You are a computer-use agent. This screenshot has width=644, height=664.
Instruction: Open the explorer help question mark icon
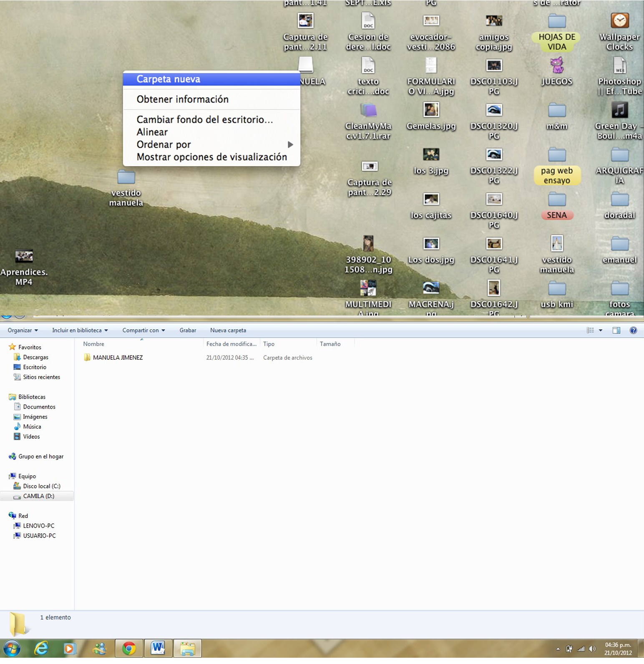[x=633, y=330]
